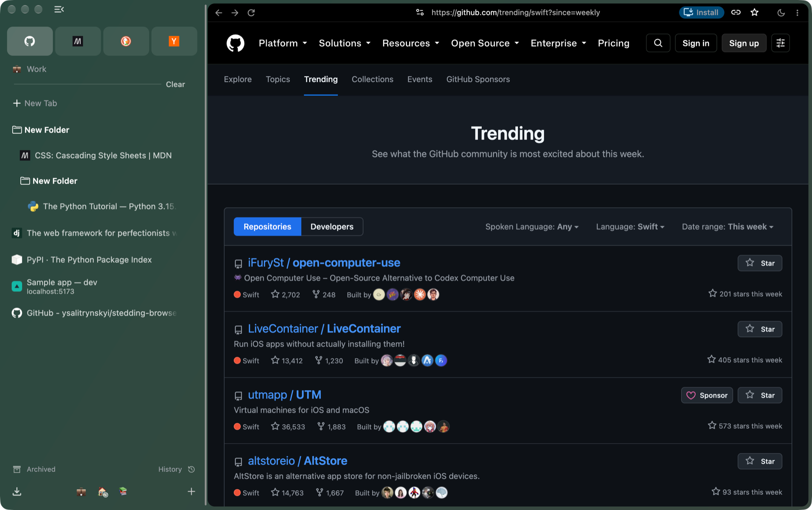Toggle dark mode with the moon icon
Screen dimensions: 812x510
[x=781, y=13]
